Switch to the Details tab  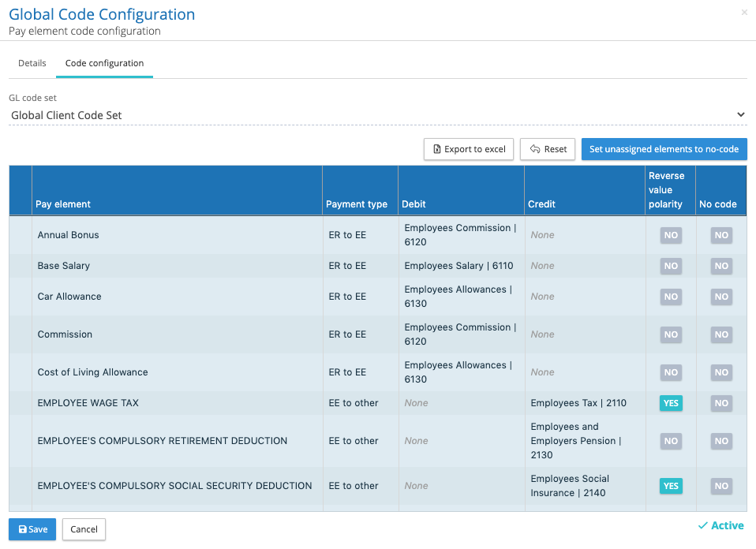pos(32,63)
